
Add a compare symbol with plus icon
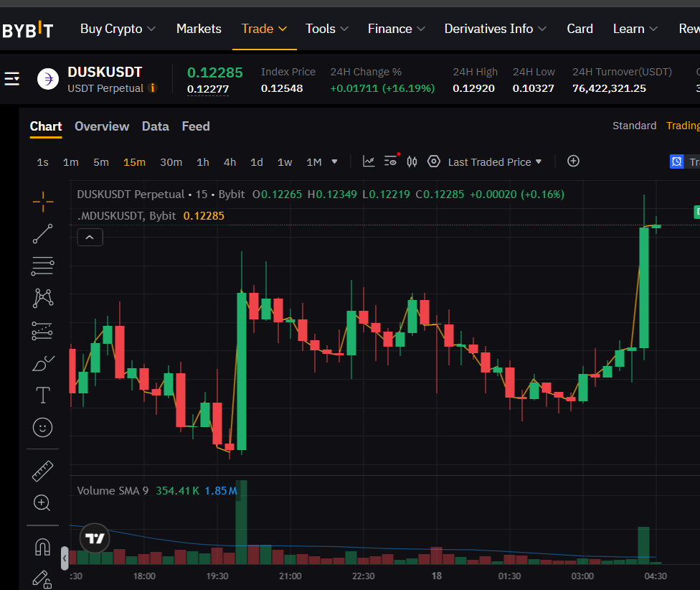573,161
